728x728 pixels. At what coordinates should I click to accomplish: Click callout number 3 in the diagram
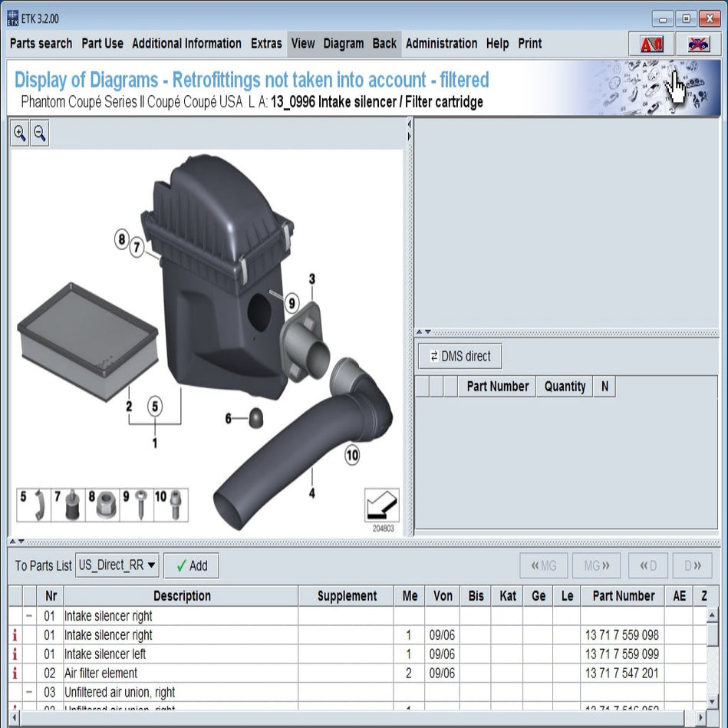click(x=312, y=279)
